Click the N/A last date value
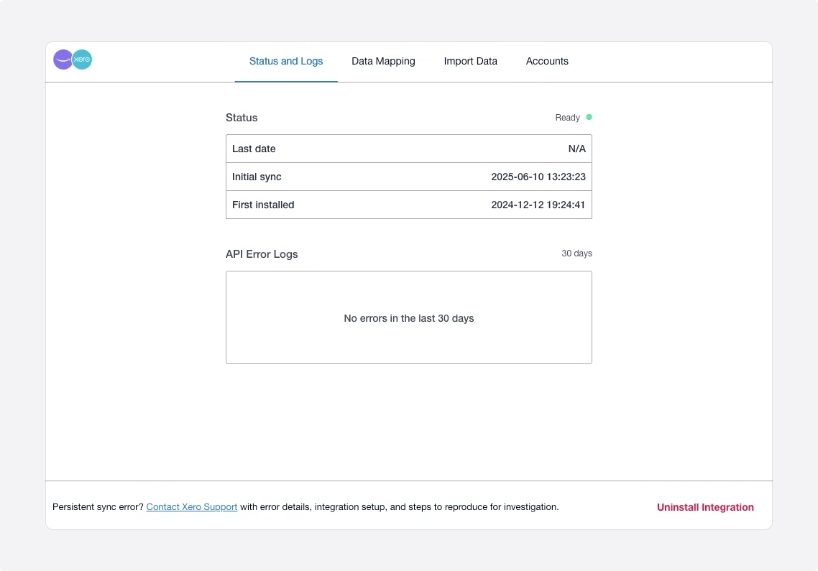Image resolution: width=818 pixels, height=571 pixels. pyautogui.click(x=576, y=149)
